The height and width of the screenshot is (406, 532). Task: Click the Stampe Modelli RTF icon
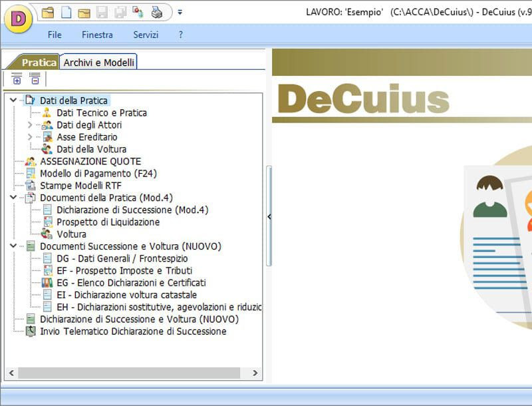[31, 186]
